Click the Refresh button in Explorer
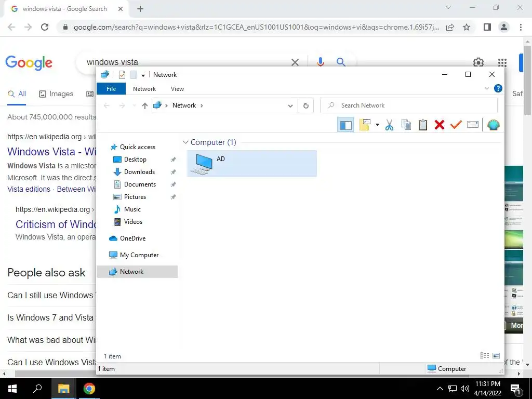Image resolution: width=532 pixels, height=399 pixels. [305, 105]
